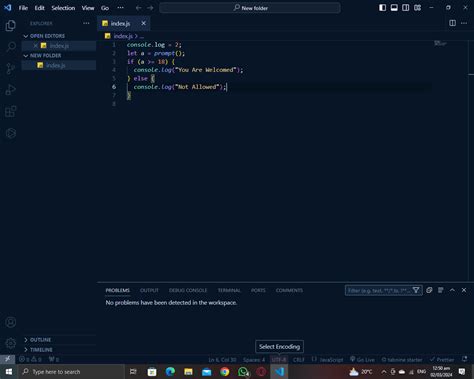Go to line via Ln, Col indicator
The width and height of the screenshot is (474, 379).
222,360
